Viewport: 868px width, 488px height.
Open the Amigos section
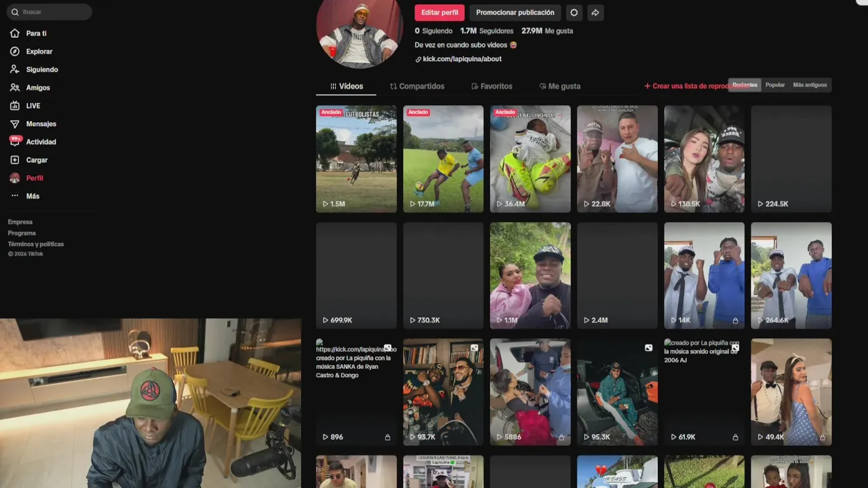tap(29, 87)
